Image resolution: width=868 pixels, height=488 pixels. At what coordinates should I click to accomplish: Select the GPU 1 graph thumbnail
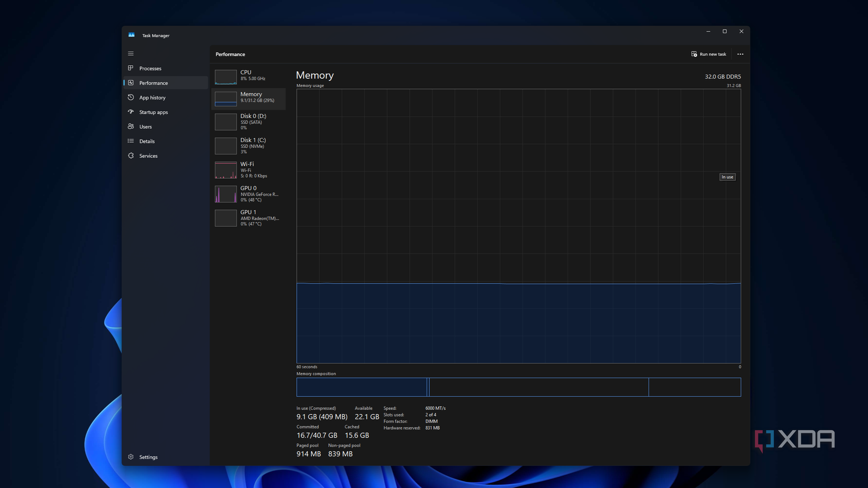point(226,218)
